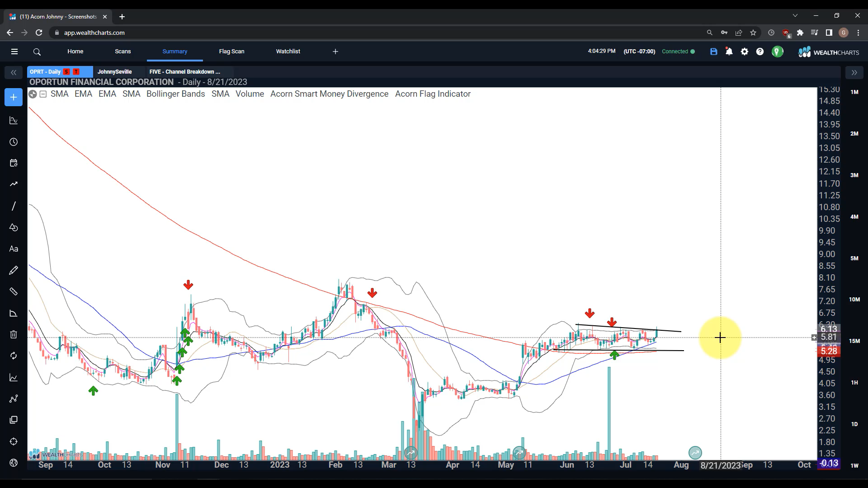The width and height of the screenshot is (868, 488).
Task: Click the copy layout icon in sidebar
Action: point(14,420)
